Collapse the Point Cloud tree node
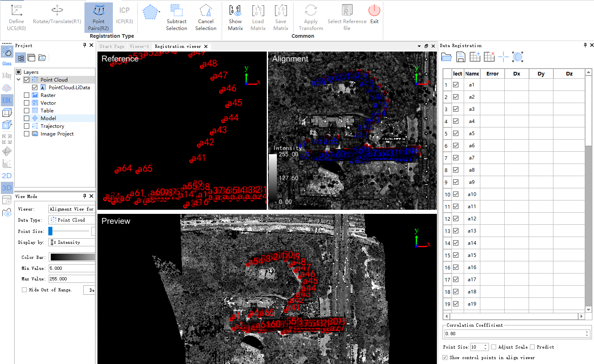594x364 pixels. click(18, 80)
